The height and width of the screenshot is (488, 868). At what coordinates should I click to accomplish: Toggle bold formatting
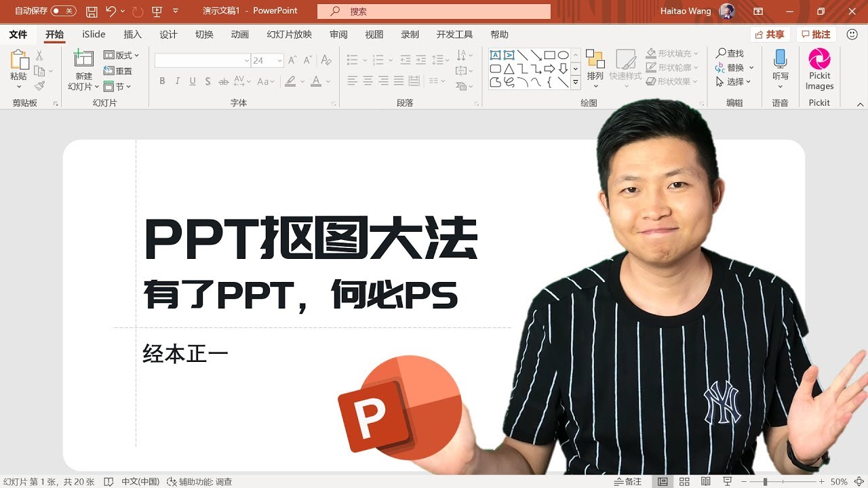click(162, 81)
